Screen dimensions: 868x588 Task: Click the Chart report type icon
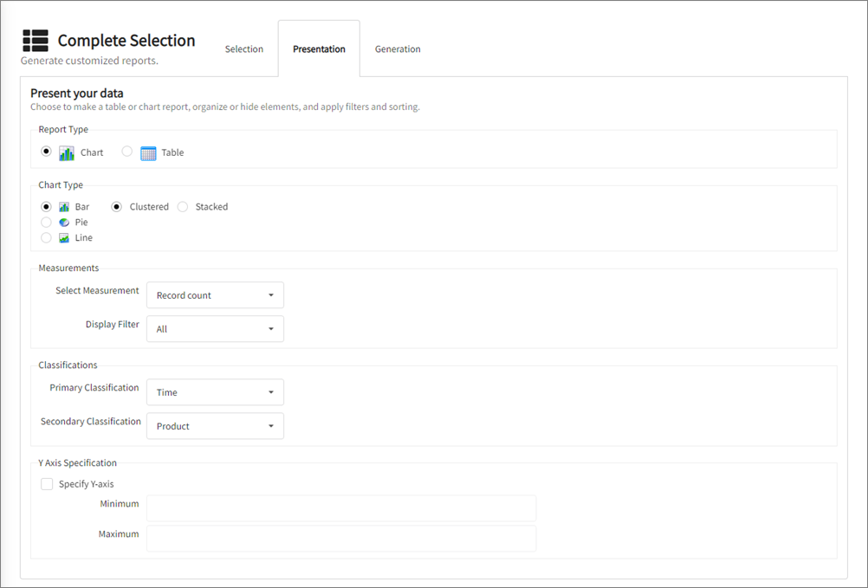pyautogui.click(x=67, y=152)
